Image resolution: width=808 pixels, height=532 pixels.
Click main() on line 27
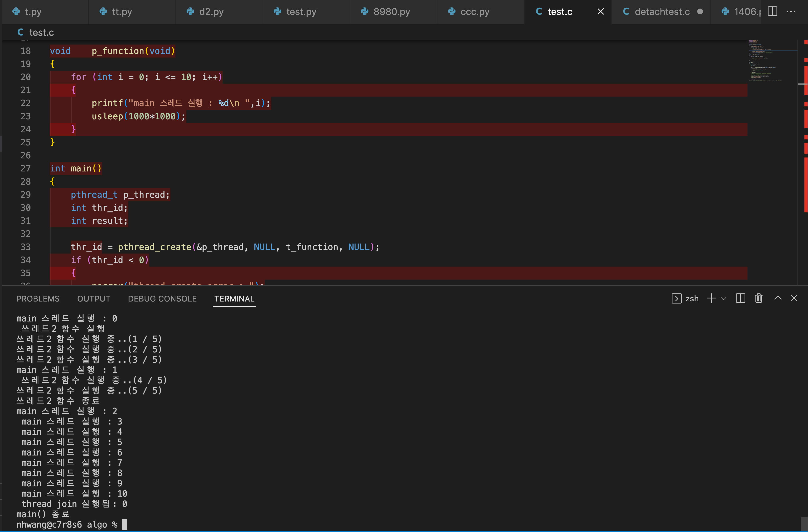pos(86,168)
